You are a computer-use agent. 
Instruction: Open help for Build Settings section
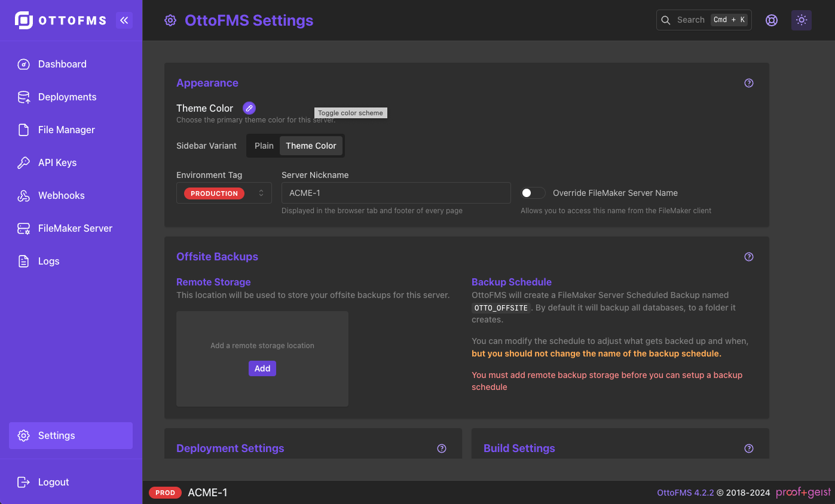(749, 448)
